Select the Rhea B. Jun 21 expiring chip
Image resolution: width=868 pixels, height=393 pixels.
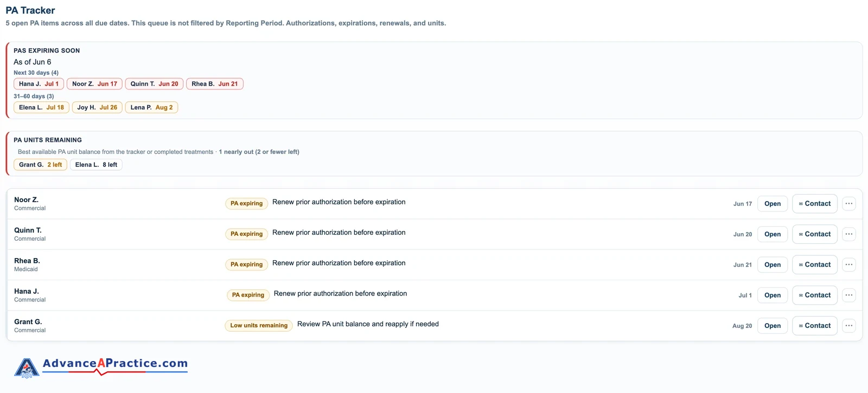tap(215, 84)
